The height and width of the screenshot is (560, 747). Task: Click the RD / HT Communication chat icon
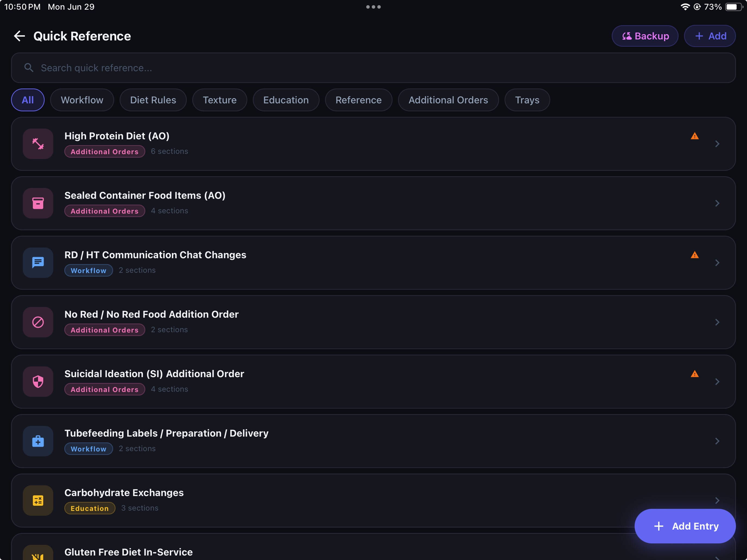pyautogui.click(x=38, y=263)
